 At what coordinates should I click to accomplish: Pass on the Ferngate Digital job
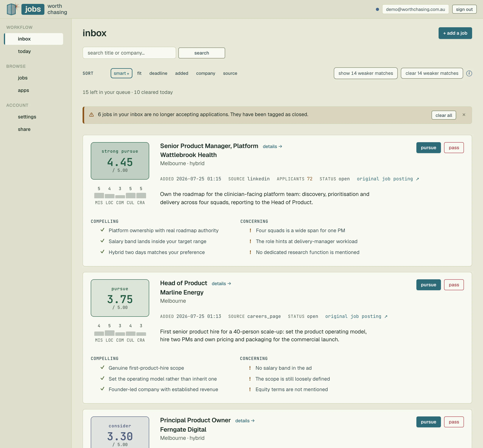point(454,422)
